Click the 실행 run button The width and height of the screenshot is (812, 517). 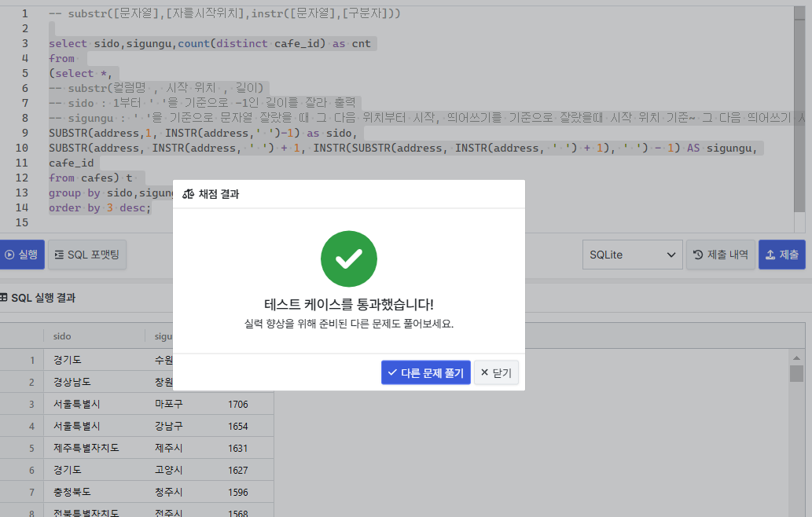tap(22, 255)
